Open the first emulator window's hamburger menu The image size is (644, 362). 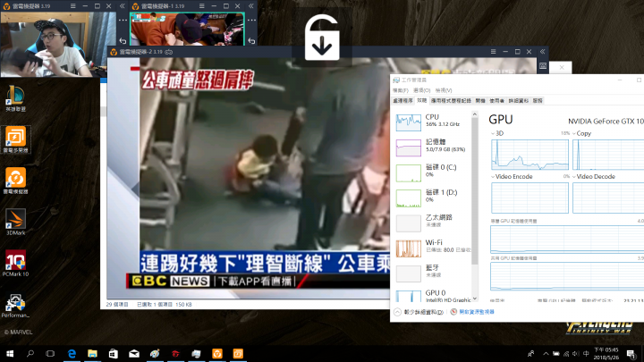click(72, 6)
